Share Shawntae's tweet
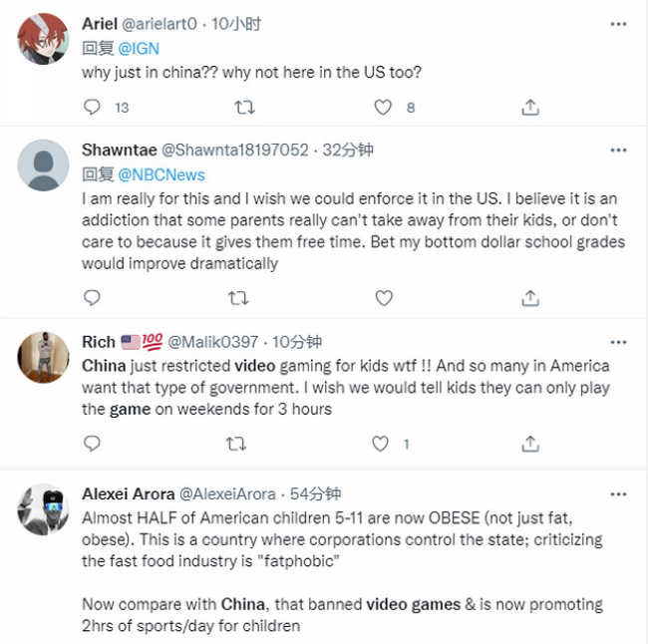 coord(530,298)
